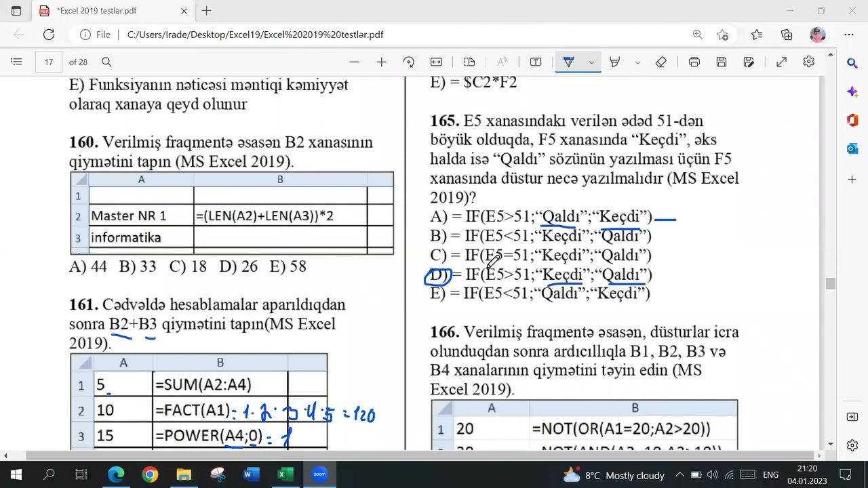The height and width of the screenshot is (488, 868).
Task: Switch the ENG input language
Action: [x=770, y=475]
